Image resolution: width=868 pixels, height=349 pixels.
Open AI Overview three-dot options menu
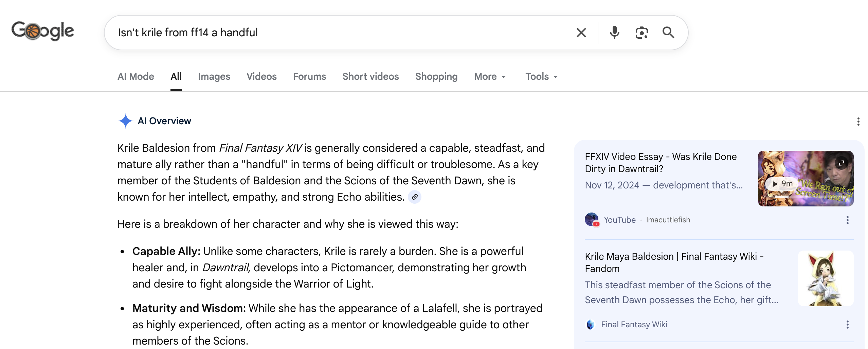[858, 122]
